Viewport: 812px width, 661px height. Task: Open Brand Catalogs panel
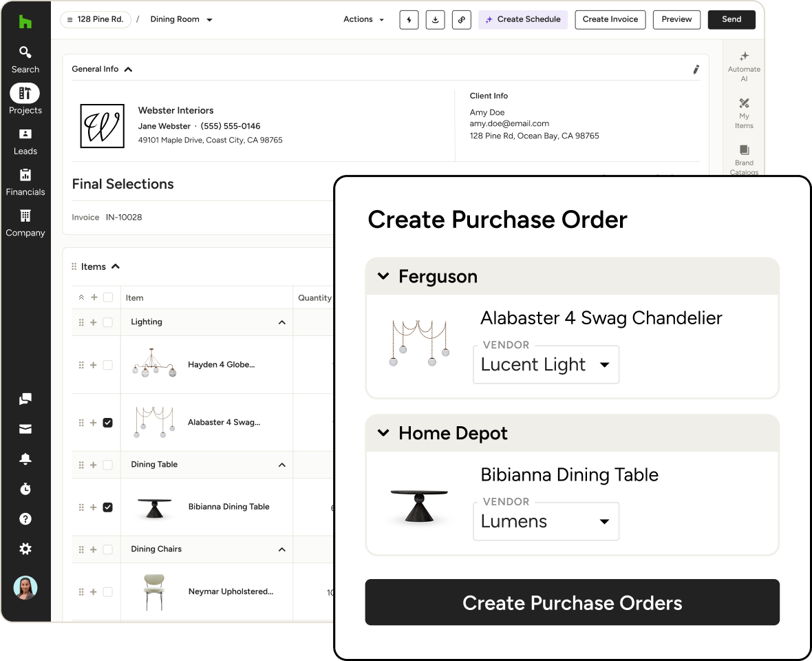tap(744, 160)
